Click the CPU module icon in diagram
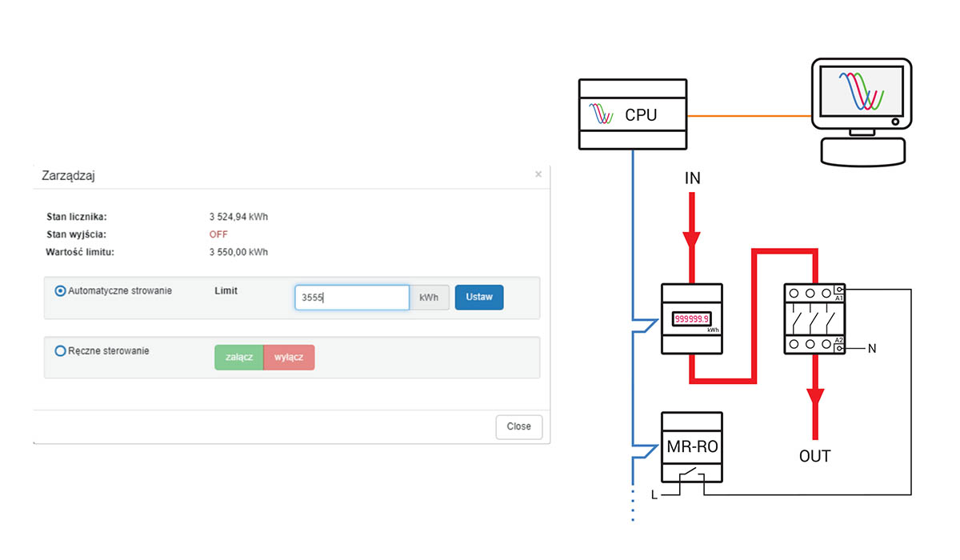 [x=632, y=114]
